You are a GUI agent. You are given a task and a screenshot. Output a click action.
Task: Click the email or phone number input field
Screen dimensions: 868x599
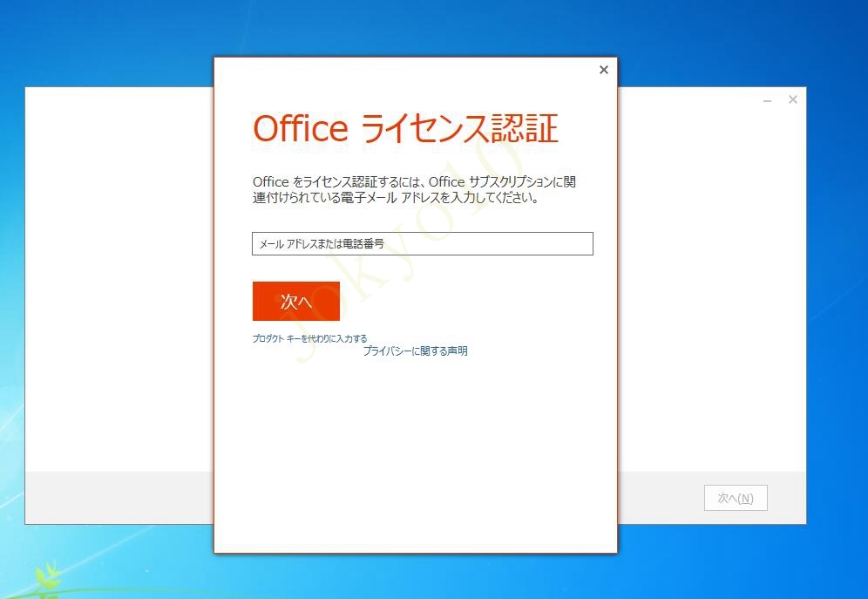point(423,243)
